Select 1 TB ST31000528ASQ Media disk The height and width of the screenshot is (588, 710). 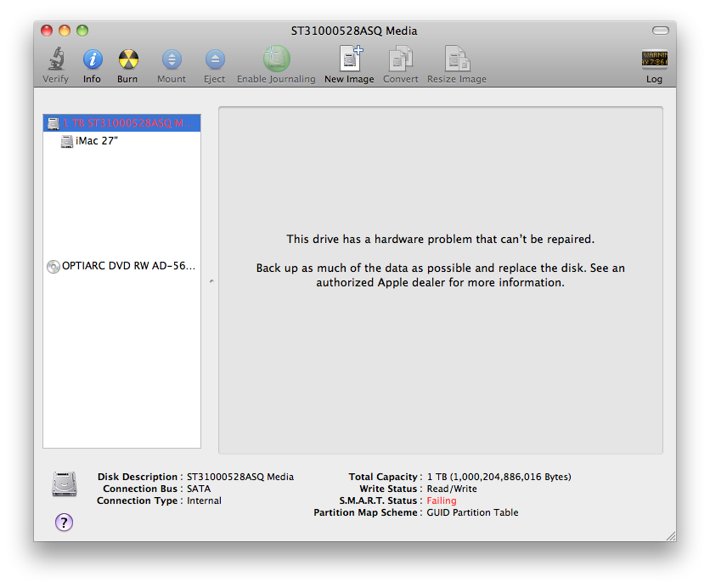[121, 122]
